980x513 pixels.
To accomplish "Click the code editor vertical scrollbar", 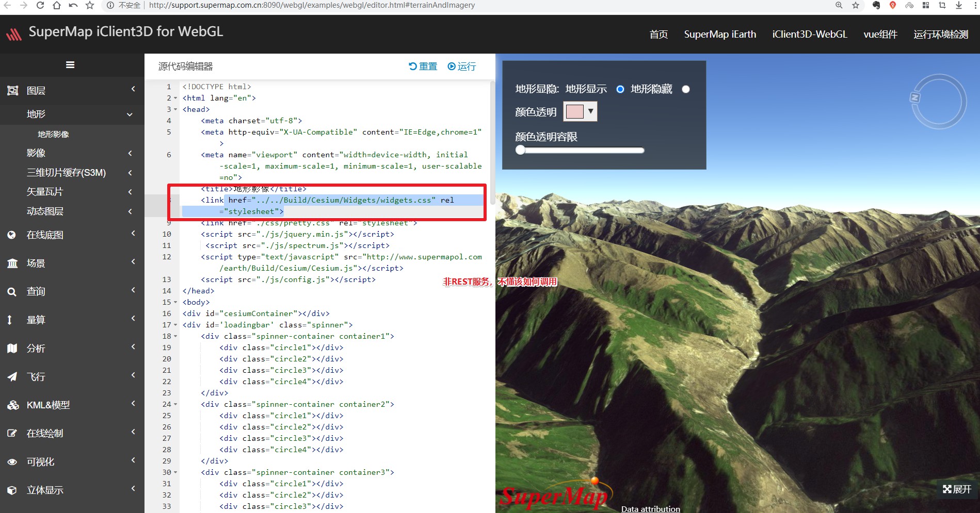I will pos(492,142).
